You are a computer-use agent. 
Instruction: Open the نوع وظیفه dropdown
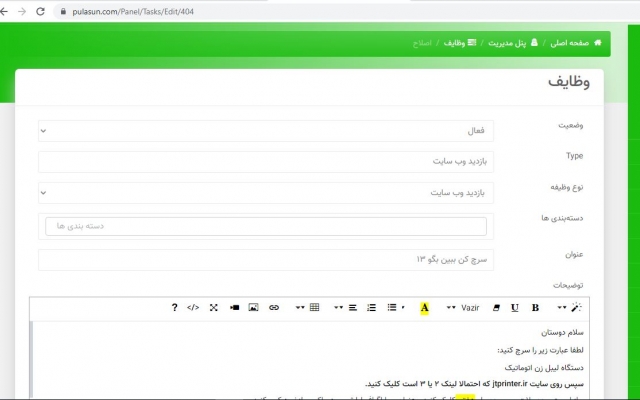pyautogui.click(x=266, y=193)
